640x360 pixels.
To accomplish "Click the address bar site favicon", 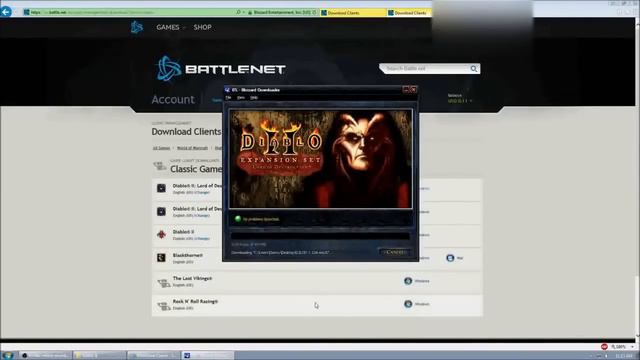I will [27, 12].
